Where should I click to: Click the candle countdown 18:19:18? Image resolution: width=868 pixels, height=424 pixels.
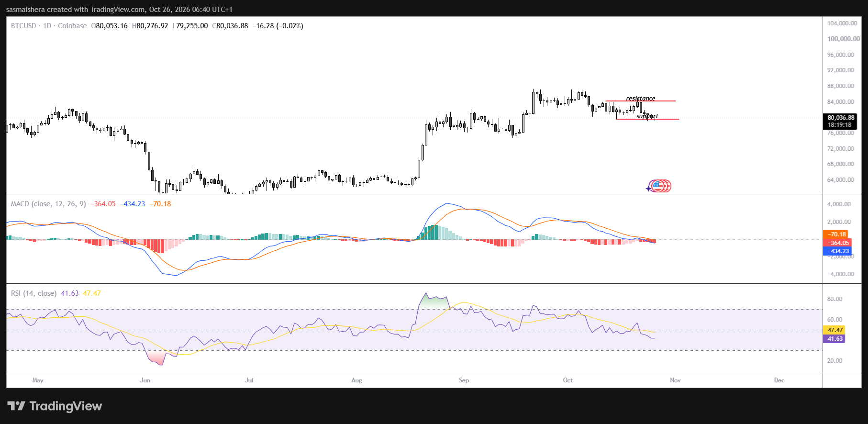point(840,125)
